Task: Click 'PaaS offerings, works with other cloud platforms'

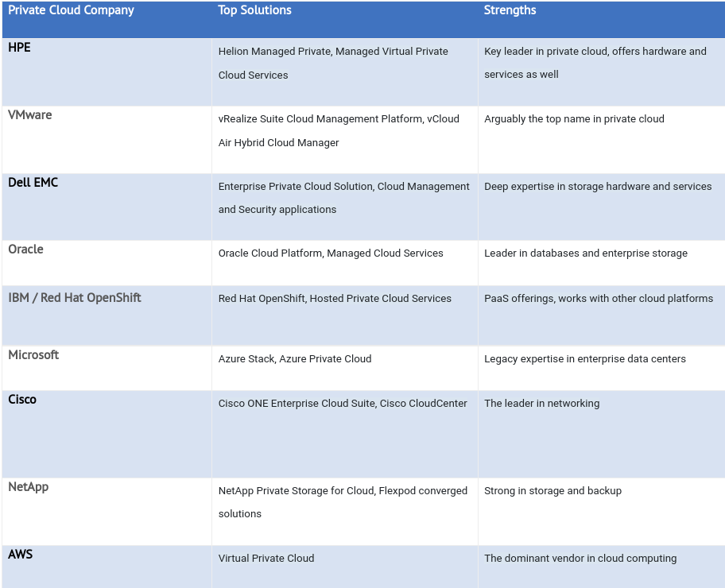Action: click(599, 299)
